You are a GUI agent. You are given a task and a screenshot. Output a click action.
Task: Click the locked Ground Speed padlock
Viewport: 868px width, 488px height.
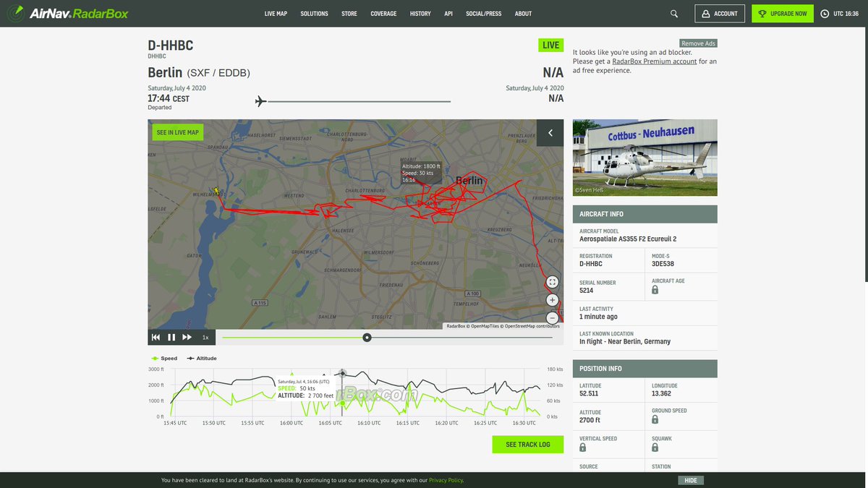tap(655, 419)
